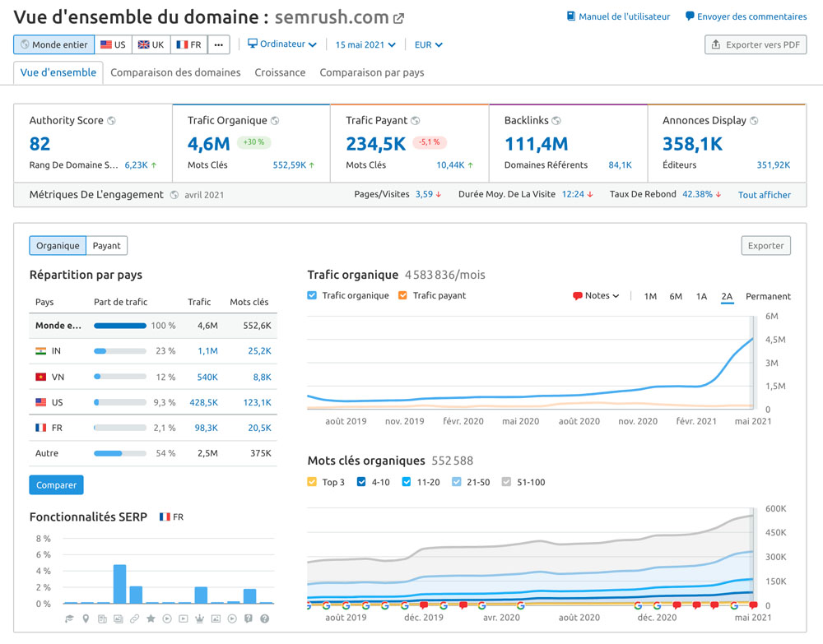The image size is (823, 644).
Task: Click the India traffic share bar
Action: pyautogui.click(x=119, y=351)
